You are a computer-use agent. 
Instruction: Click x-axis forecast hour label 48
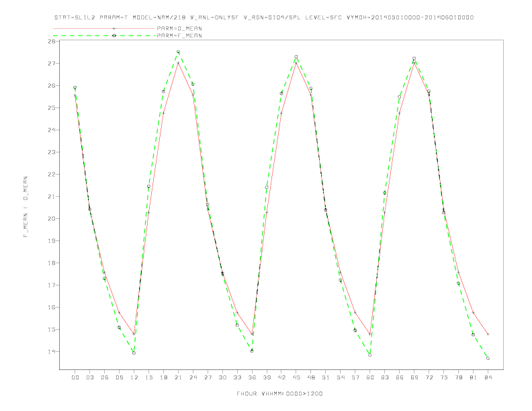311,377
